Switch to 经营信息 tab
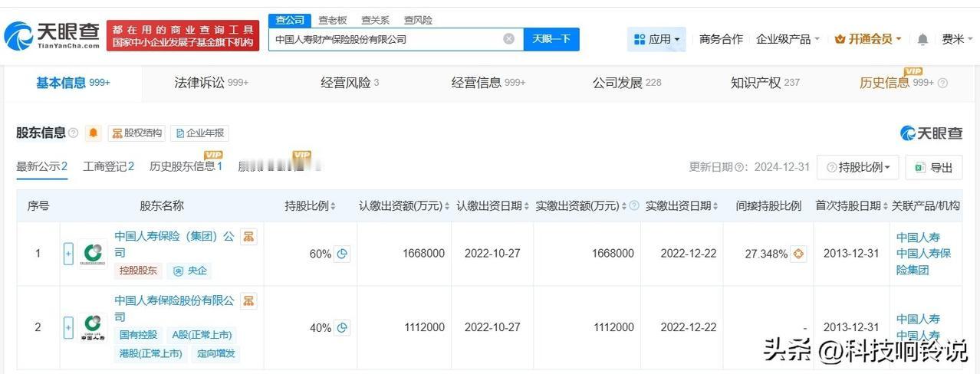Screen dimensions: 980x374 coord(488,83)
